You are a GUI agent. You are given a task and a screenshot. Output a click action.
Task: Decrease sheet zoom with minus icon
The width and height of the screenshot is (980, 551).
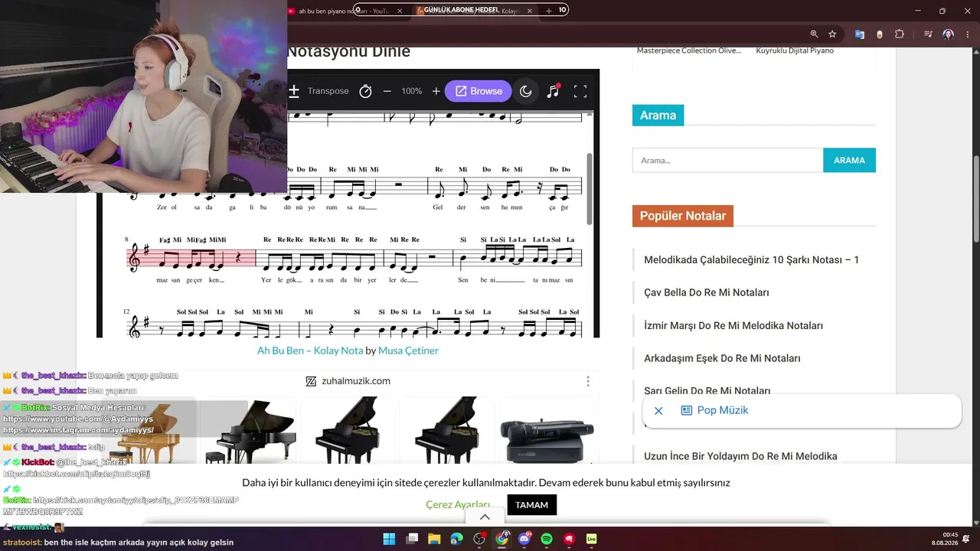point(387,91)
